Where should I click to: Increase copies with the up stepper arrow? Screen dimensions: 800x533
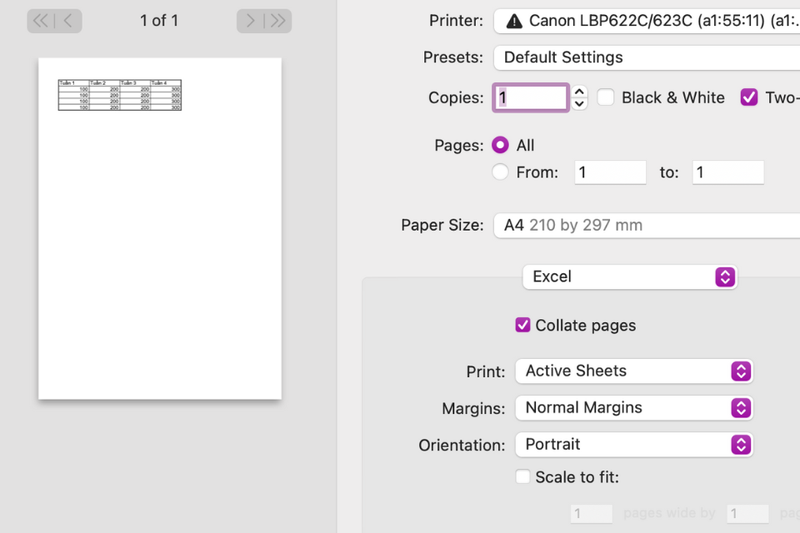point(580,91)
